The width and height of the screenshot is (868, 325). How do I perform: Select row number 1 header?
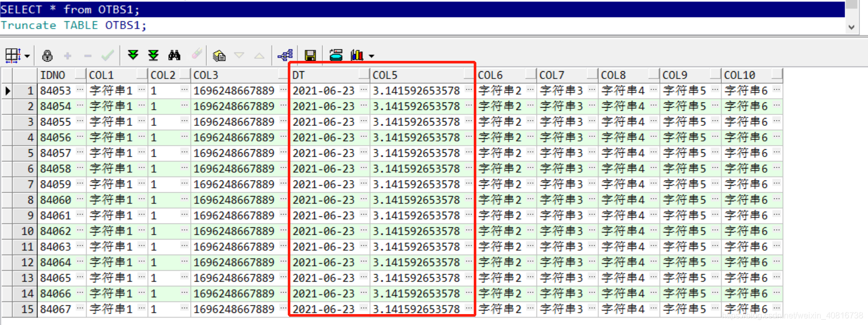point(25,90)
